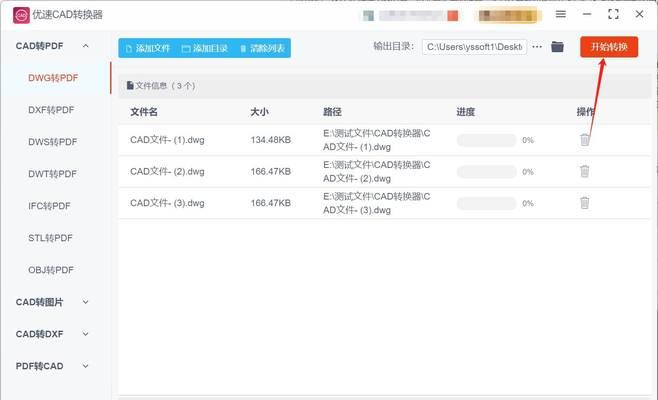The height and width of the screenshot is (400, 658).
Task: Click the 路径 column header
Action: click(332, 112)
